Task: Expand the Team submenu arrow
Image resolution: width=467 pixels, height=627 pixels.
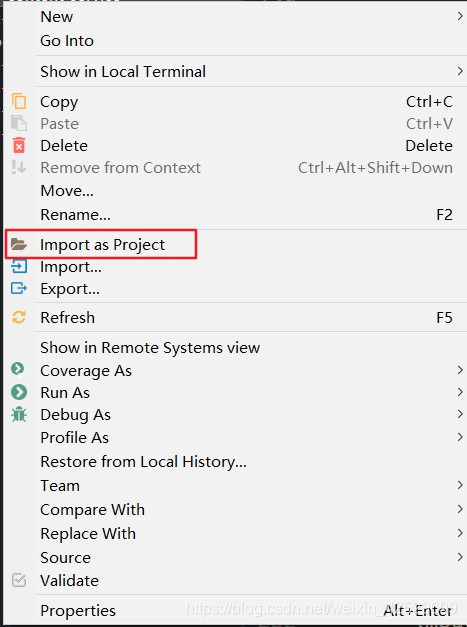Action: pos(460,485)
